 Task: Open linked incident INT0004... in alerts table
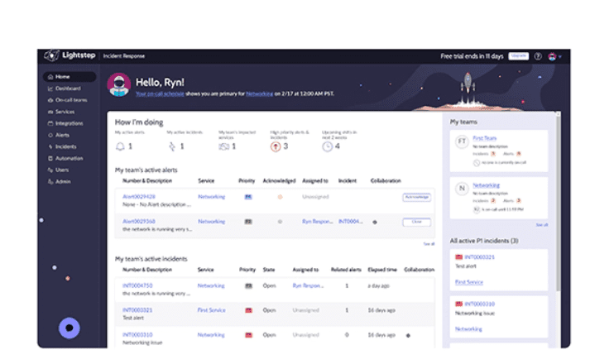pos(351,222)
